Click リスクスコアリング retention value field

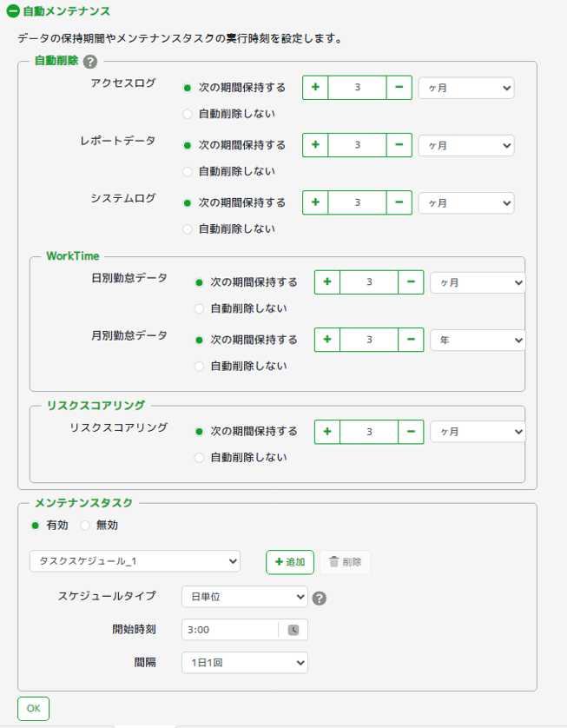[x=369, y=432]
